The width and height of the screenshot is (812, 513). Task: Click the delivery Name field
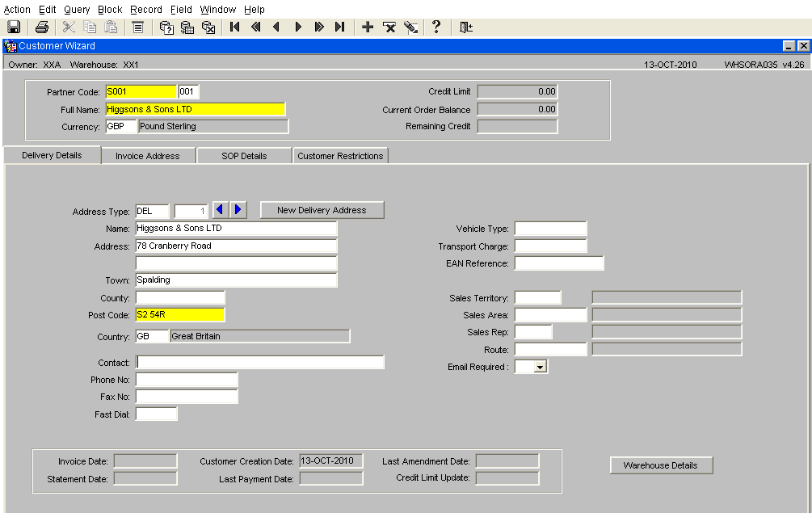pyautogui.click(x=236, y=229)
